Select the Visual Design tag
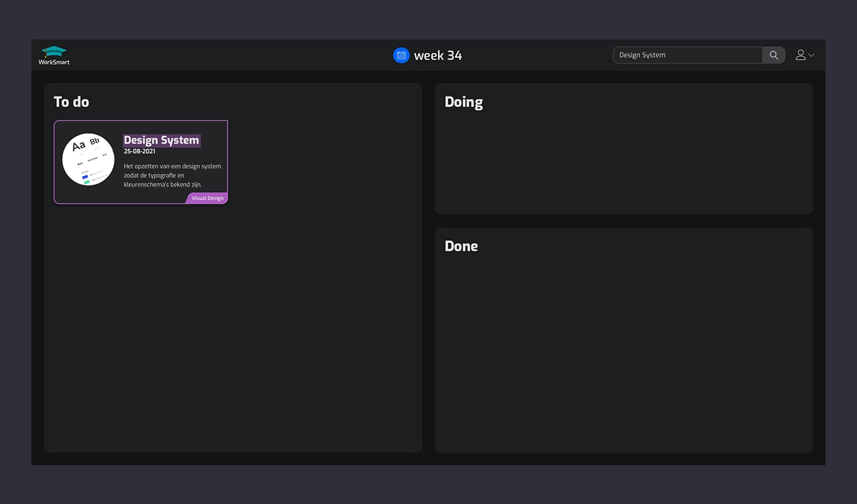Image resolution: width=857 pixels, height=504 pixels. pyautogui.click(x=207, y=198)
